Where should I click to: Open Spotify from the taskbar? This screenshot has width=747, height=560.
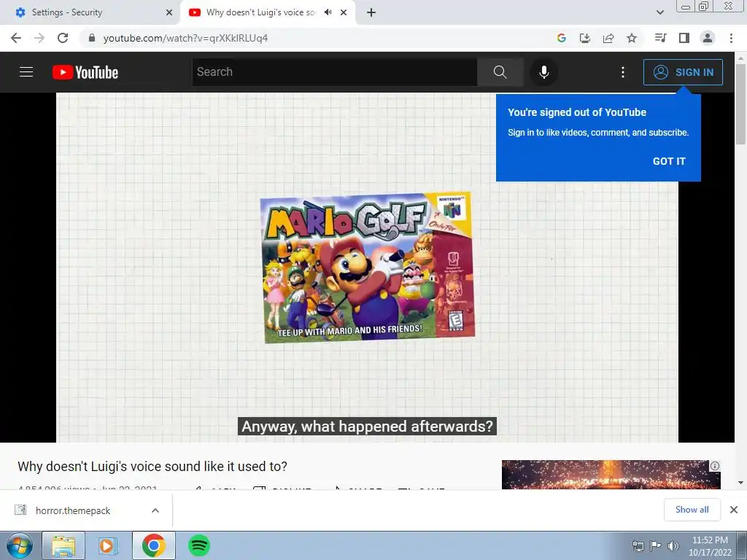[x=198, y=545]
